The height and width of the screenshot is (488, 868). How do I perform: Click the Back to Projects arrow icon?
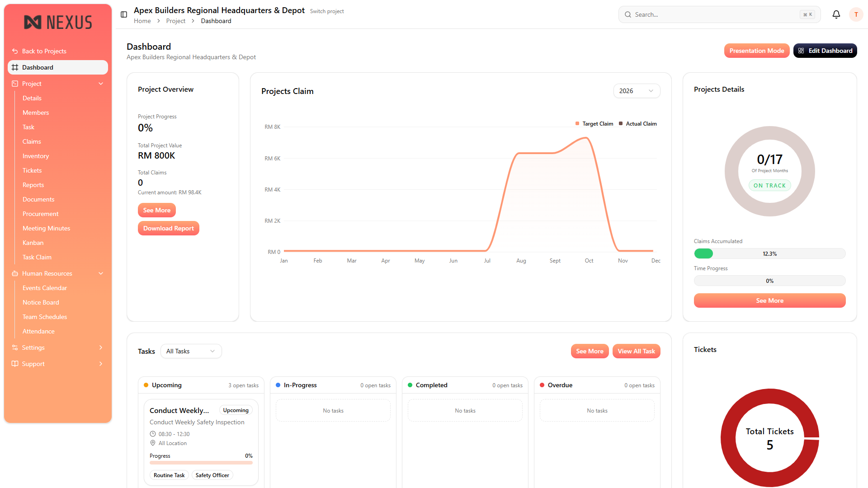pos(15,51)
